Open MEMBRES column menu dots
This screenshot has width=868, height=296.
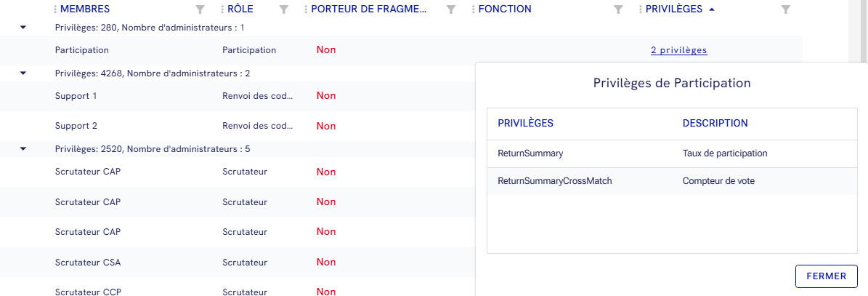[55, 9]
